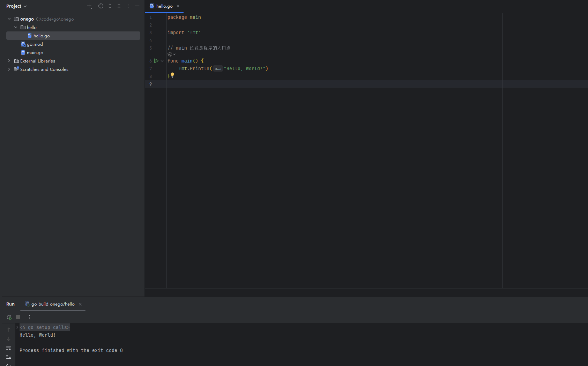
Task: Click Collapse All in the Project panel
Action: pos(119,6)
